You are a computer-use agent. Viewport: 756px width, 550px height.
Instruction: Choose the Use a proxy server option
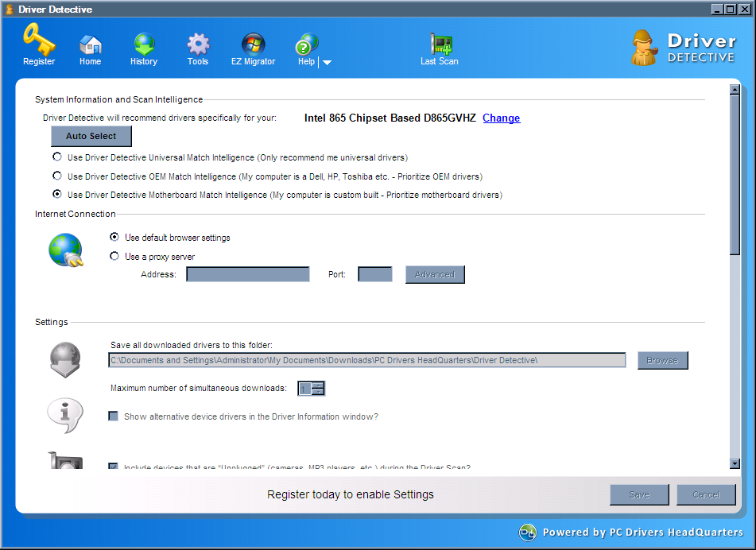(x=114, y=256)
